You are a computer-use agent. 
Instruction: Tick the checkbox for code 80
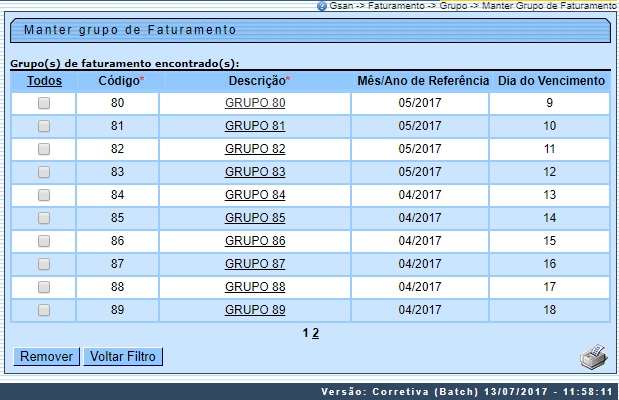point(44,103)
